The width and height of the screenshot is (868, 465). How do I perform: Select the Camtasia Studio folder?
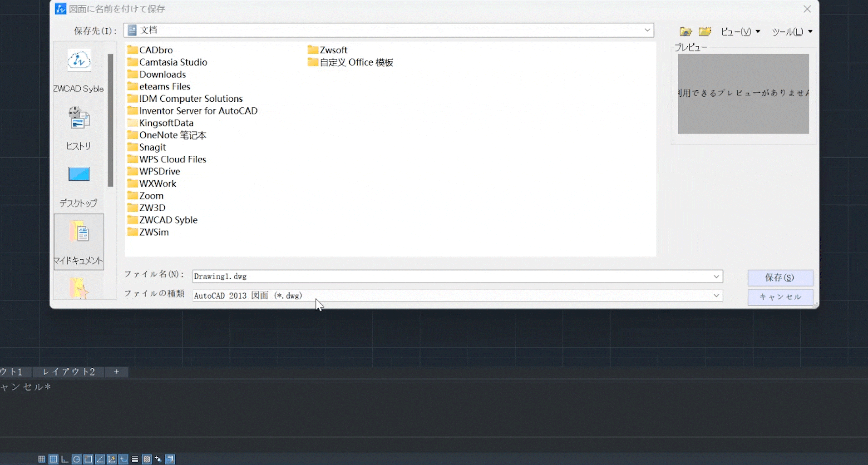click(x=168, y=62)
